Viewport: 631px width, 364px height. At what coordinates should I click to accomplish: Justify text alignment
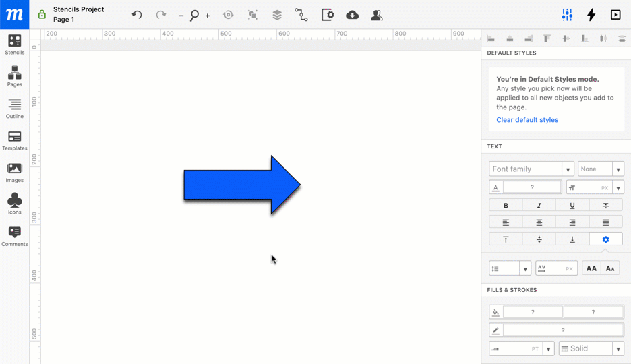click(605, 222)
